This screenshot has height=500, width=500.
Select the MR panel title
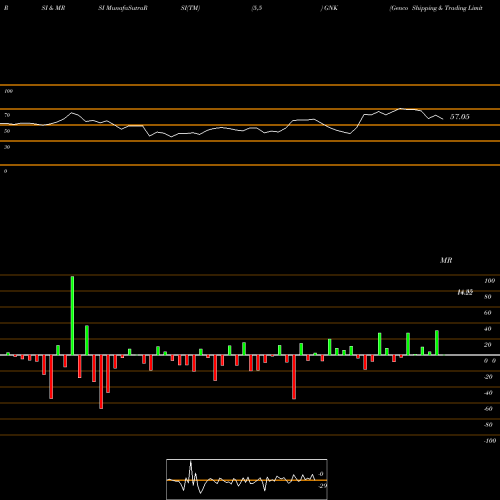[x=446, y=260]
